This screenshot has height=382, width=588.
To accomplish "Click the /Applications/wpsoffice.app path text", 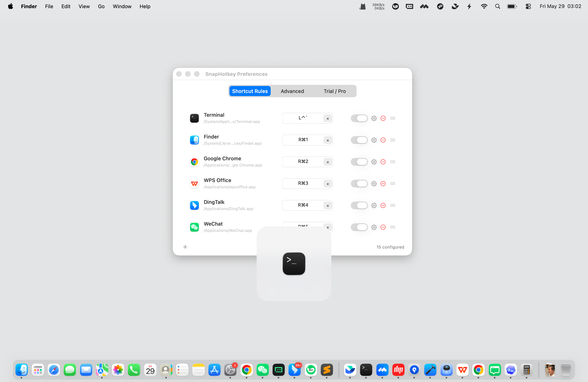I will [x=229, y=187].
